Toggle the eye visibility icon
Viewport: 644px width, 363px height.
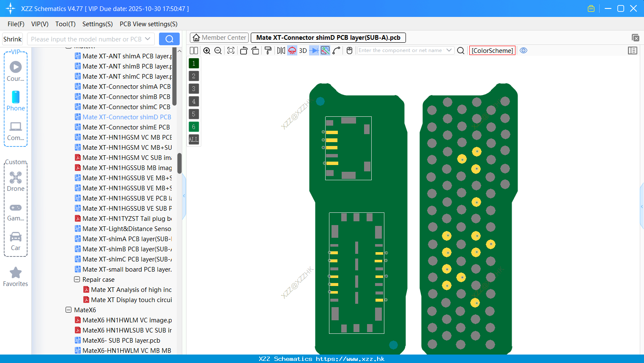tap(523, 50)
